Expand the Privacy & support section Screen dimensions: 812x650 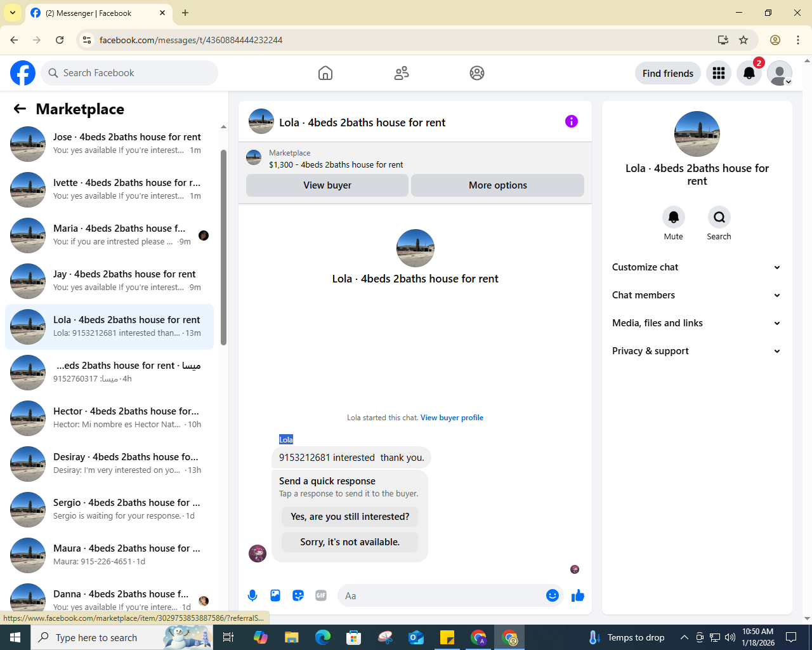point(697,351)
